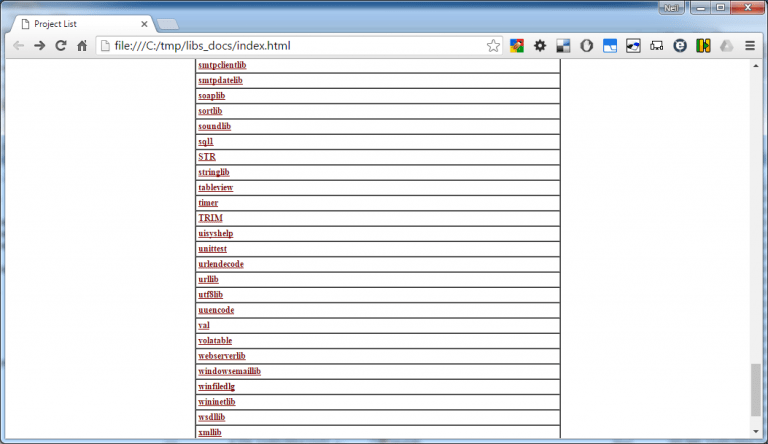Open the Chrome hamburger menu
768x444 pixels.
click(750, 46)
